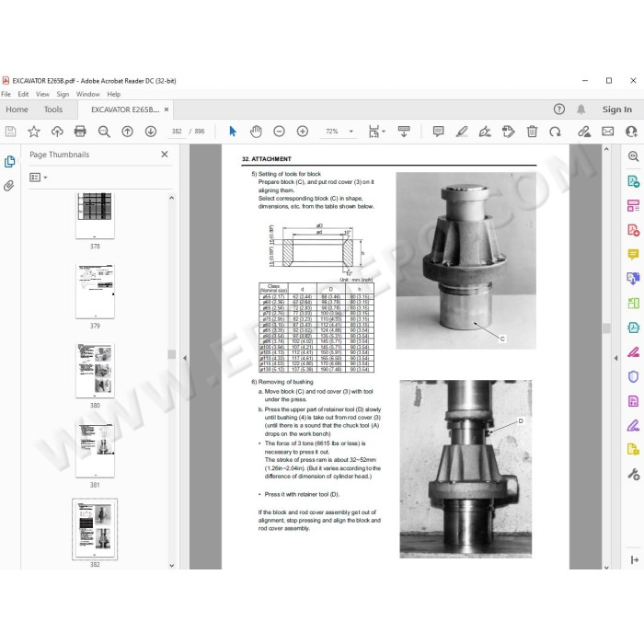
Task: Collapse the right tools pane arrow
Action: click(615, 358)
